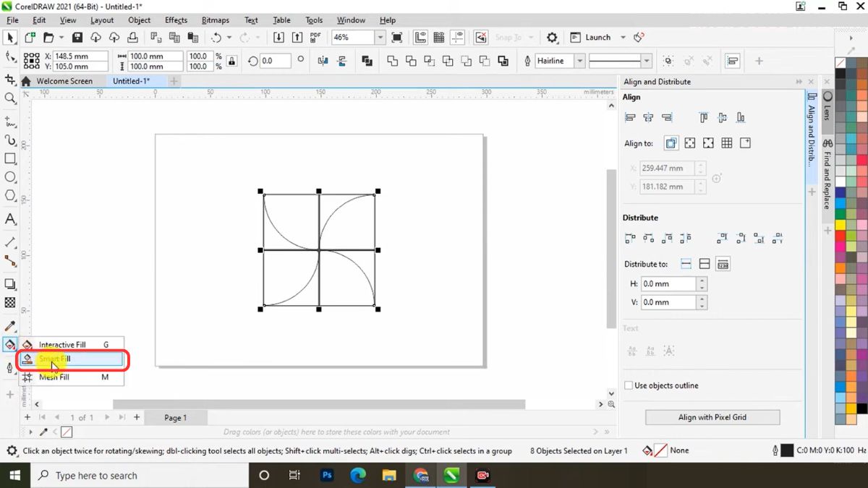Click the horizontal scrollbar below canvas
This screenshot has width=868, height=488.
tap(319, 404)
